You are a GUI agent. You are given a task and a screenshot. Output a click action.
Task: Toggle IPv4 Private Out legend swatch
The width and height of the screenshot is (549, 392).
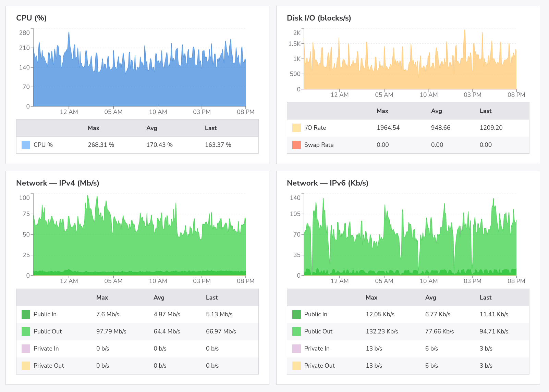point(26,366)
